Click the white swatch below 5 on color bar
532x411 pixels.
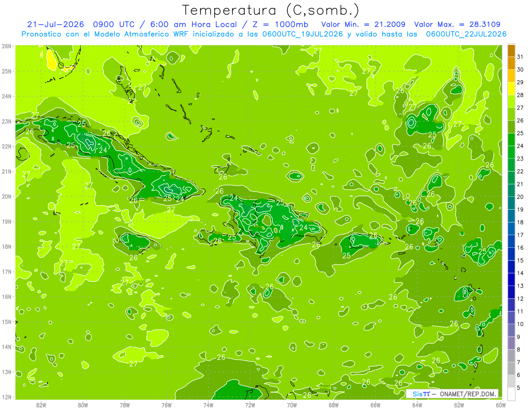pos(511,393)
